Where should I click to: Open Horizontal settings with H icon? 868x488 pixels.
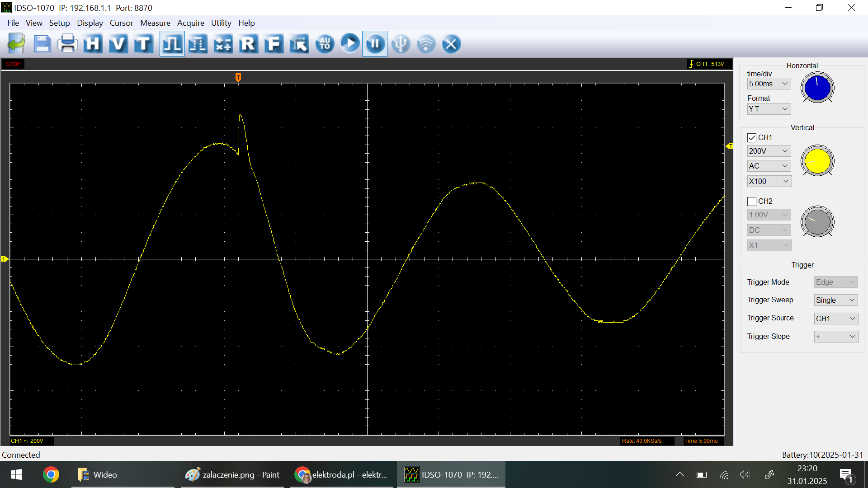pyautogui.click(x=93, y=44)
